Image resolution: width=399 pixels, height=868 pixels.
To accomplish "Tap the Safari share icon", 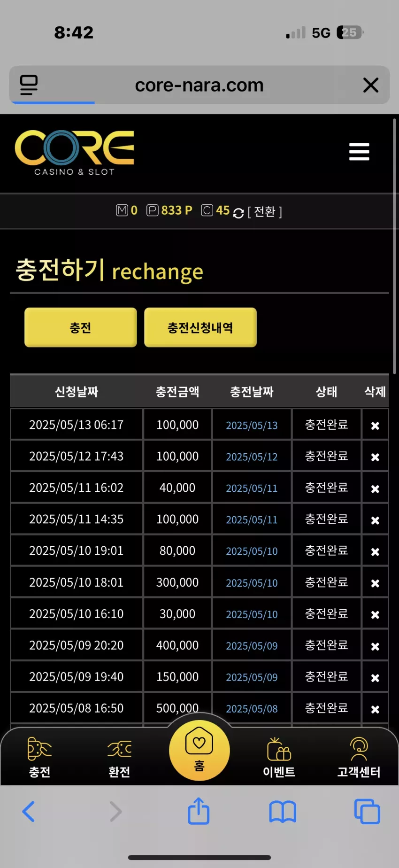I will coord(199,811).
